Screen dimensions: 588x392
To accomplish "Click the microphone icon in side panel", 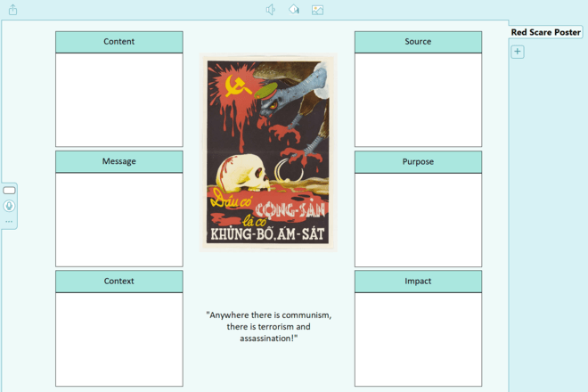I will (9, 206).
